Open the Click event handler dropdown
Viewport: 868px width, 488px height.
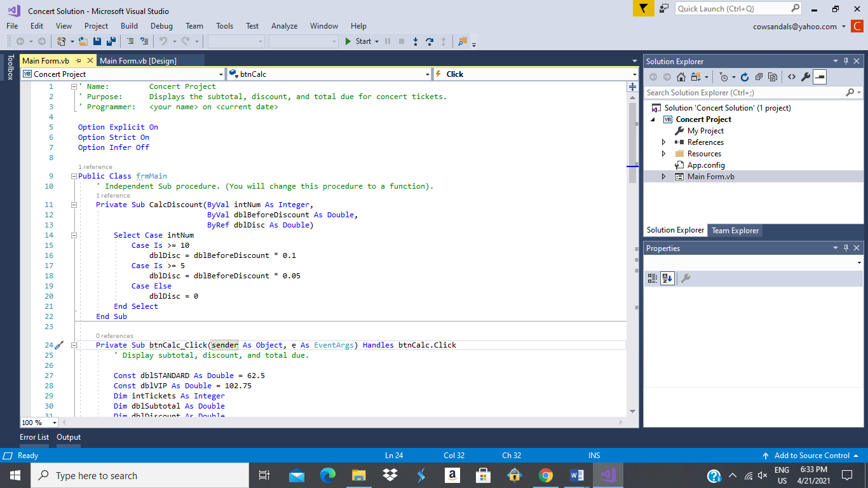coord(632,74)
